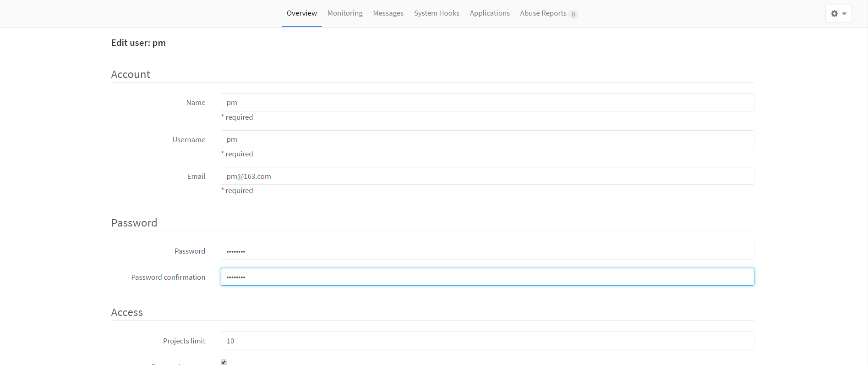The image size is (868, 365).
Task: Click the Email field containing pm@163.com
Action: [487, 176]
